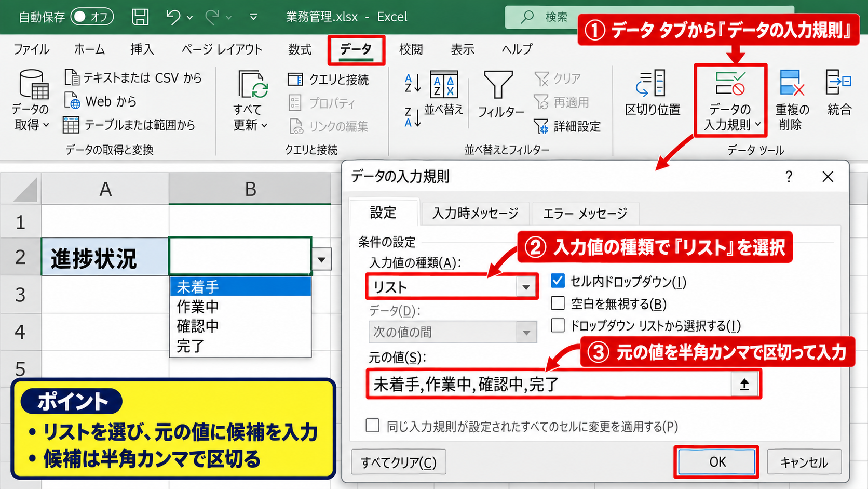Screen dimensions: 868x489
Task: Open the 数式 ribbon tab
Action: [x=300, y=49]
